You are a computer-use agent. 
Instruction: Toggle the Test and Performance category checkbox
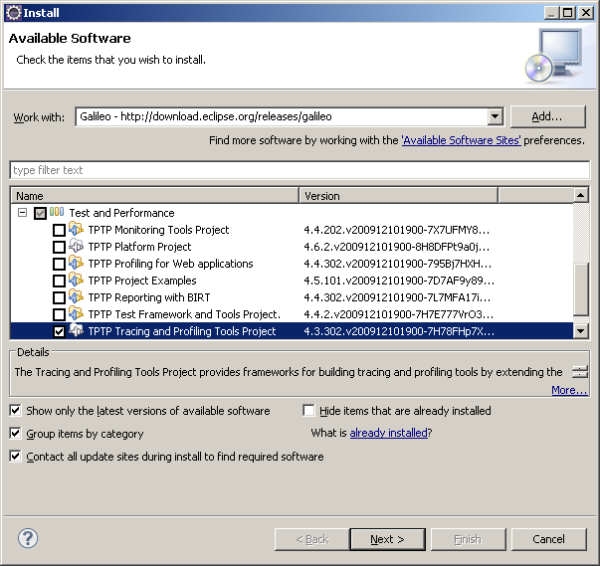pyautogui.click(x=40, y=213)
